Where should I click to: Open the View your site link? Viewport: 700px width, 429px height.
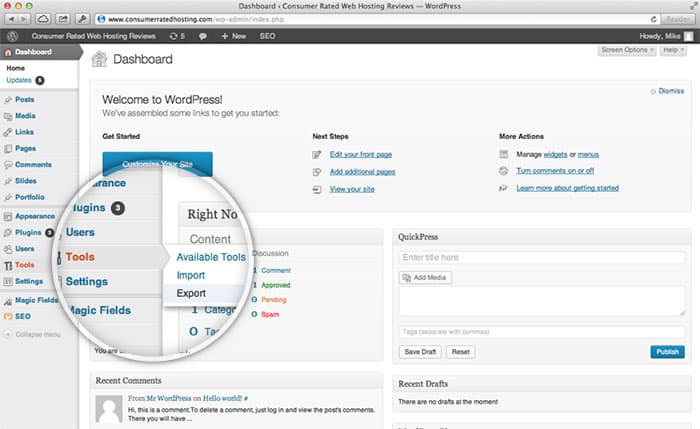coord(352,189)
